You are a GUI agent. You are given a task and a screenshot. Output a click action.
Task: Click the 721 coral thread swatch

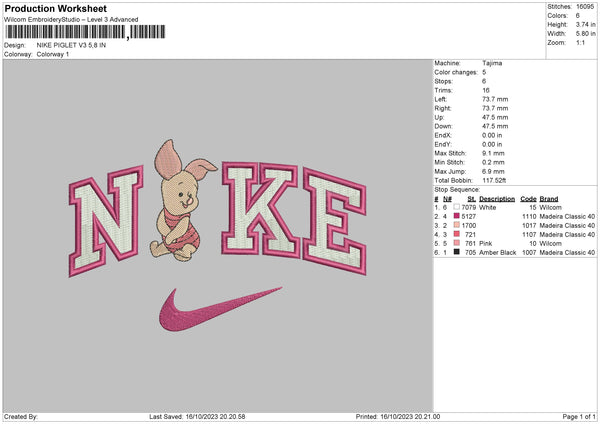457,234
